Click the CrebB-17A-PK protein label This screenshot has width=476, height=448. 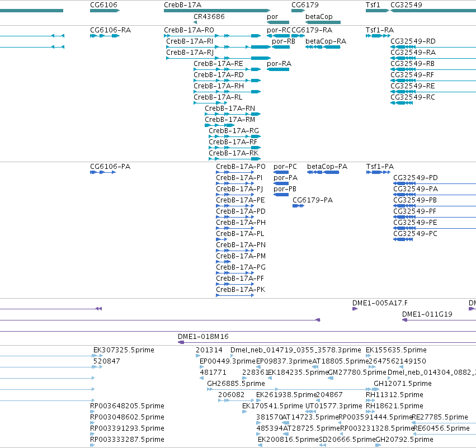[x=241, y=290]
